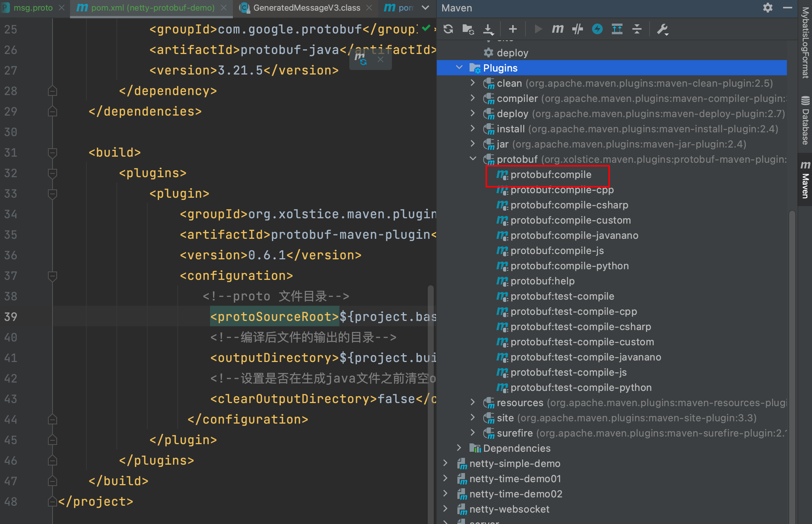Click the Collapse All icon in Maven toolbar
This screenshot has height=524, width=812.
637,29
